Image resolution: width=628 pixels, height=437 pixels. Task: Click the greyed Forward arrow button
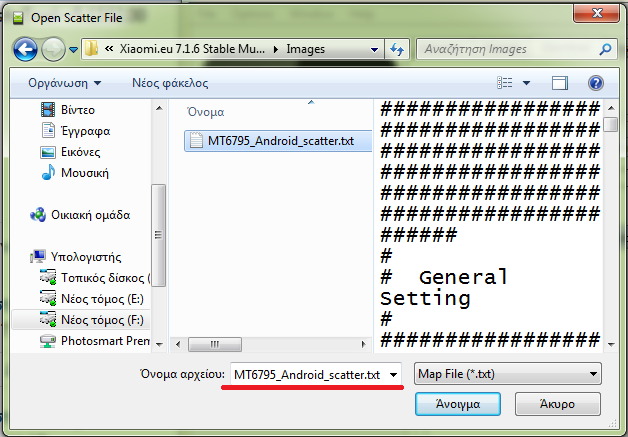coord(53,49)
